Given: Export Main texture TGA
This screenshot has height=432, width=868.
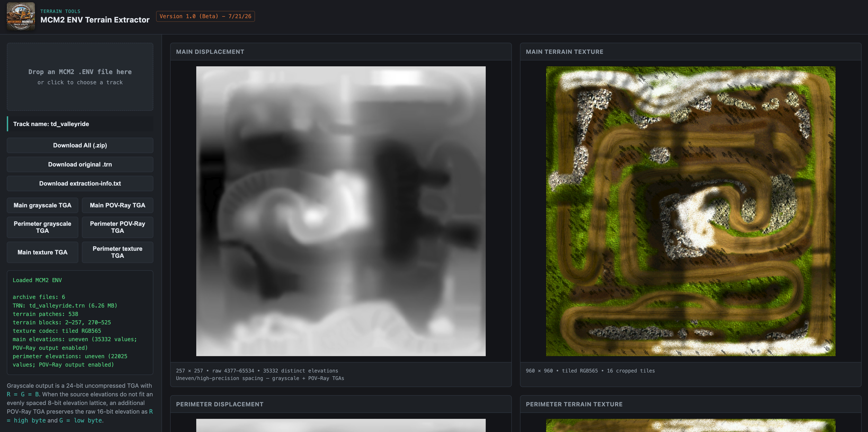Looking at the screenshot, I should pyautogui.click(x=42, y=252).
